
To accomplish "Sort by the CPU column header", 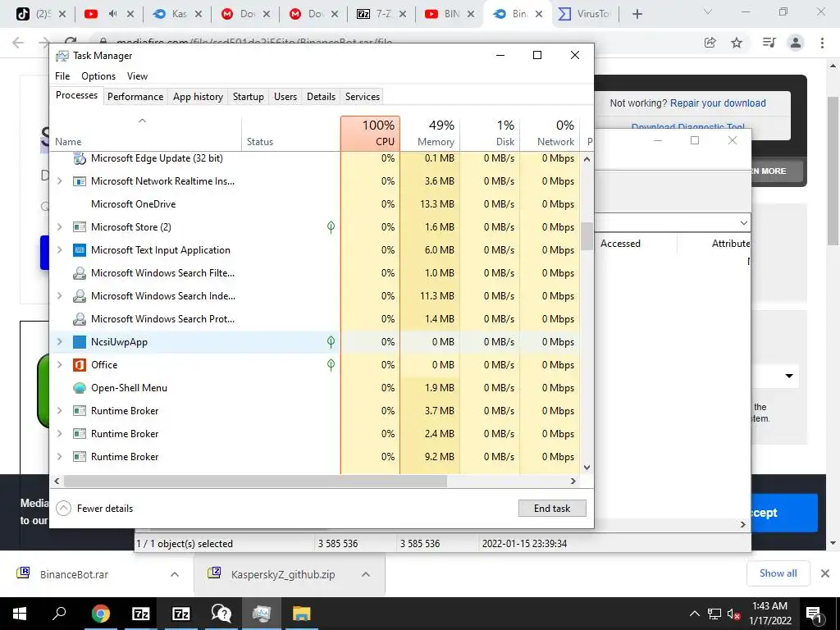I will coord(370,134).
